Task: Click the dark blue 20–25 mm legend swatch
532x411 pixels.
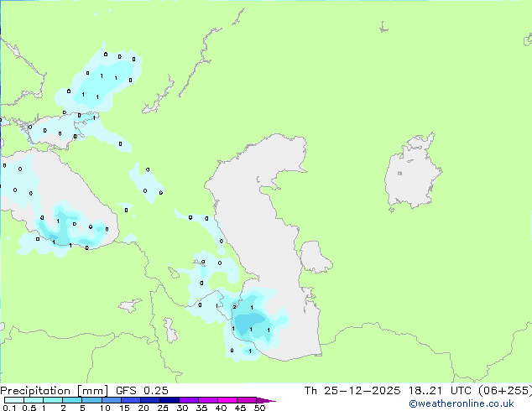Action: click(153, 400)
